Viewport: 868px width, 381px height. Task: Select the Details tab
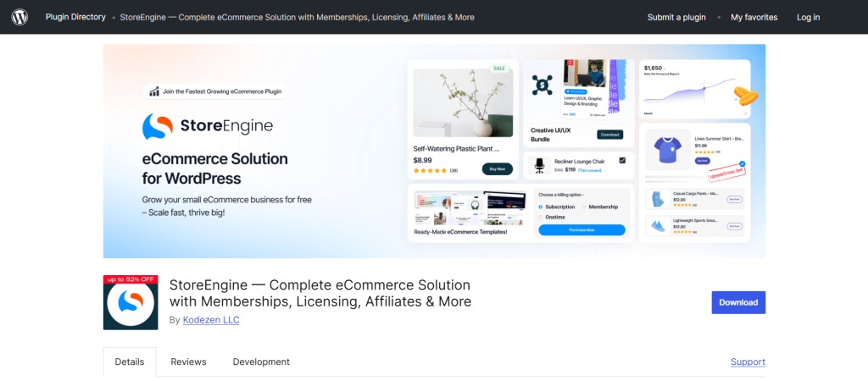(x=130, y=362)
